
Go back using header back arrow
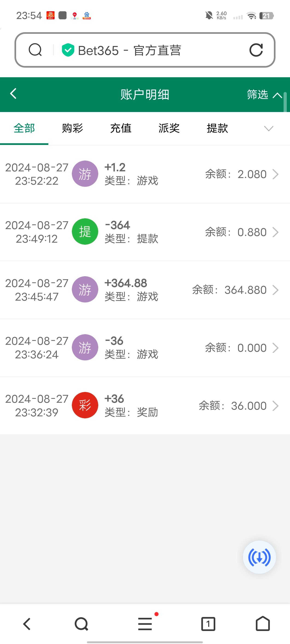click(13, 94)
